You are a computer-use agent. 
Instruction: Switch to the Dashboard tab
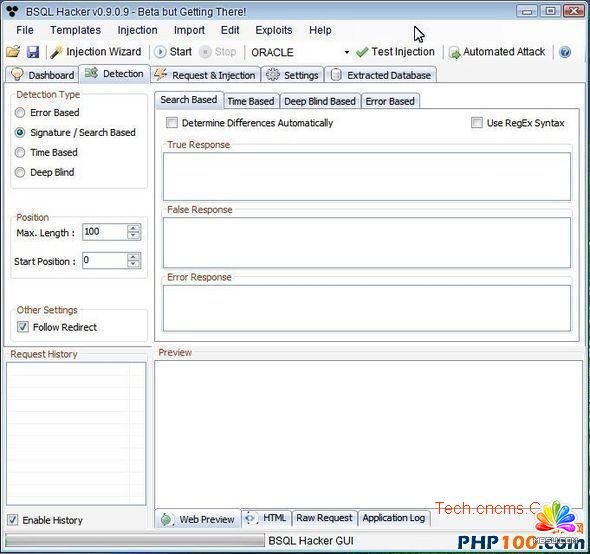(43, 75)
